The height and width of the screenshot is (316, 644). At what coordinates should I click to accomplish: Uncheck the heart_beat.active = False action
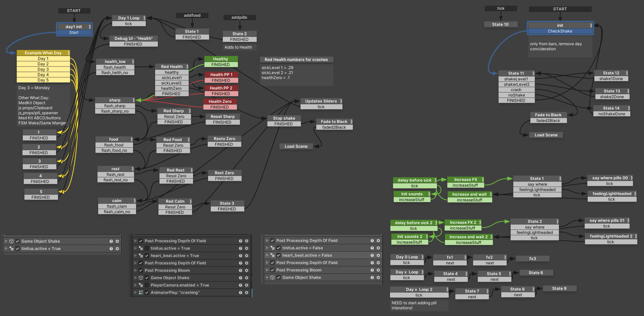tap(278, 255)
